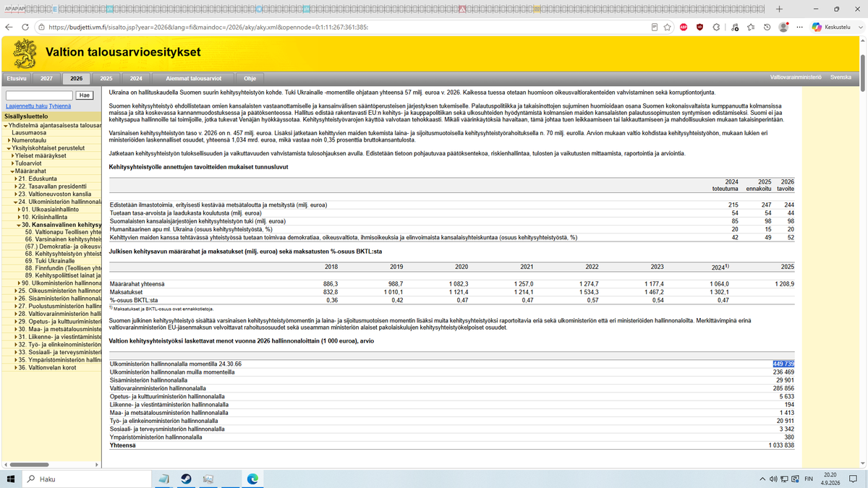Image resolution: width=868 pixels, height=488 pixels.
Task: Reload the budget page
Action: 26,27
